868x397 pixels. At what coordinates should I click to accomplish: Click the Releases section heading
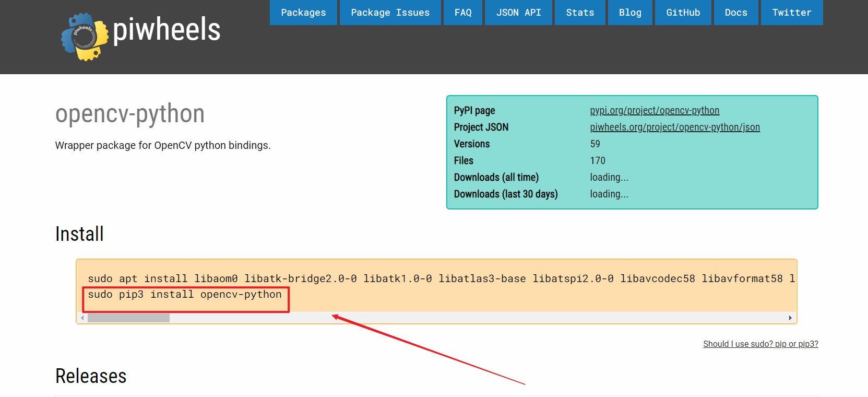(91, 376)
